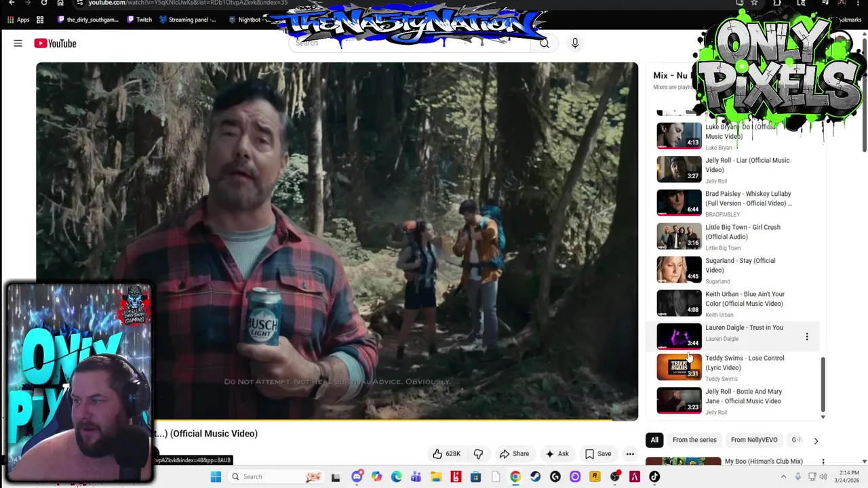Open the clock showing 2:14 PM
This screenshot has width=868, height=488.
[x=848, y=476]
